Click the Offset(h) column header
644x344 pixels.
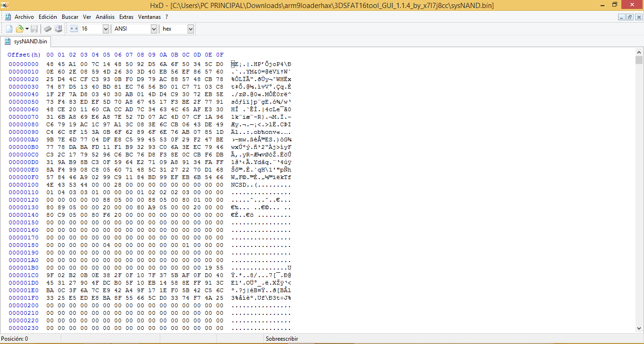click(x=24, y=55)
